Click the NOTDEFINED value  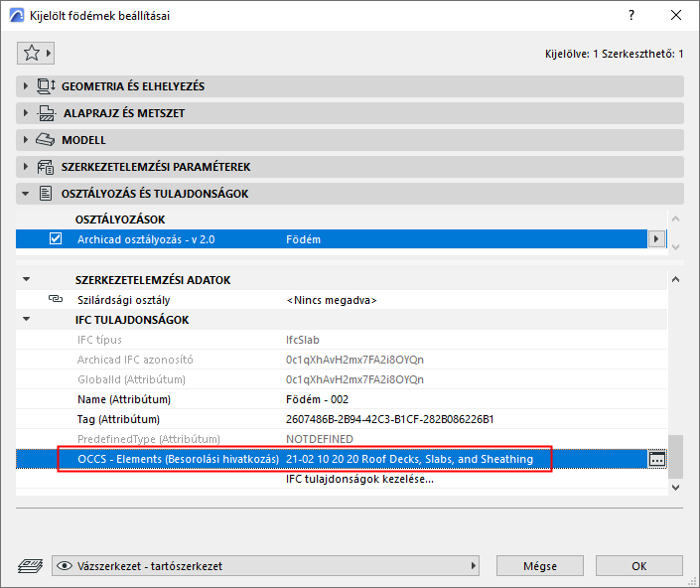pos(320,439)
